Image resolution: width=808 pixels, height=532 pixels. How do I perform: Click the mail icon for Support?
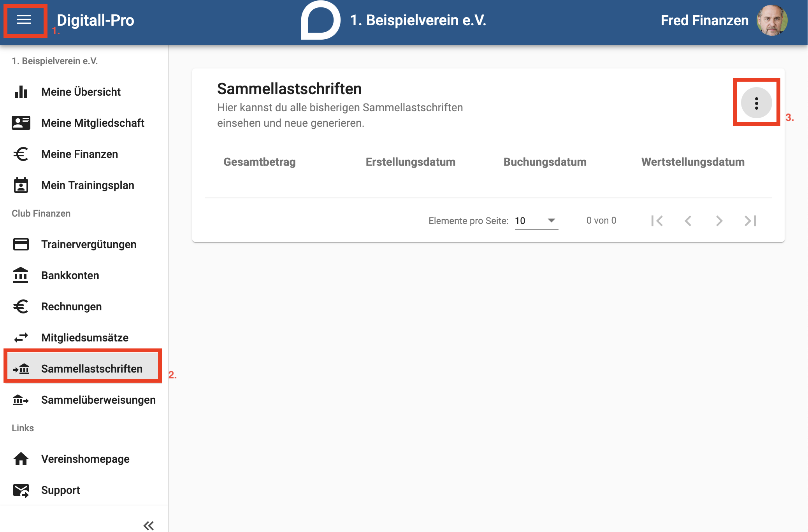click(x=21, y=490)
